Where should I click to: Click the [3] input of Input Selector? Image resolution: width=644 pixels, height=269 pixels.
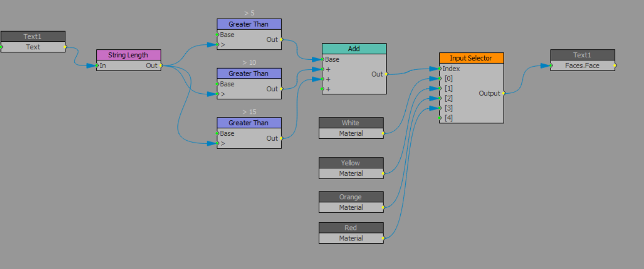(440, 108)
